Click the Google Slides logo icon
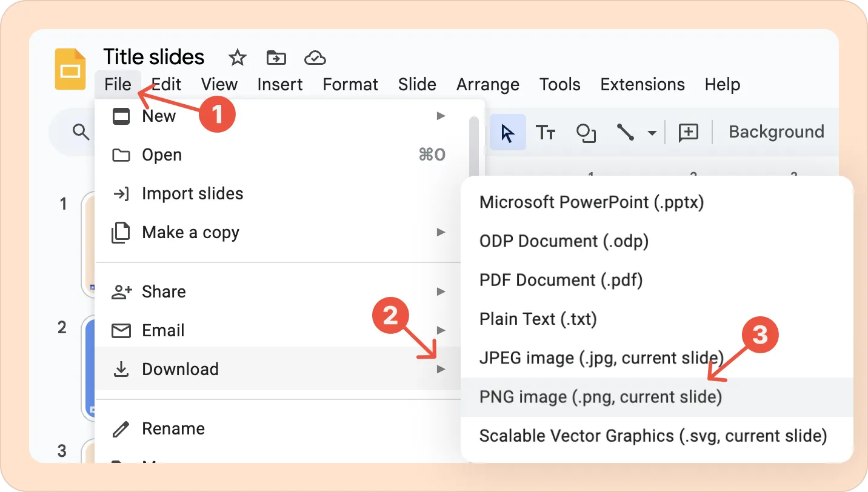 (70, 70)
